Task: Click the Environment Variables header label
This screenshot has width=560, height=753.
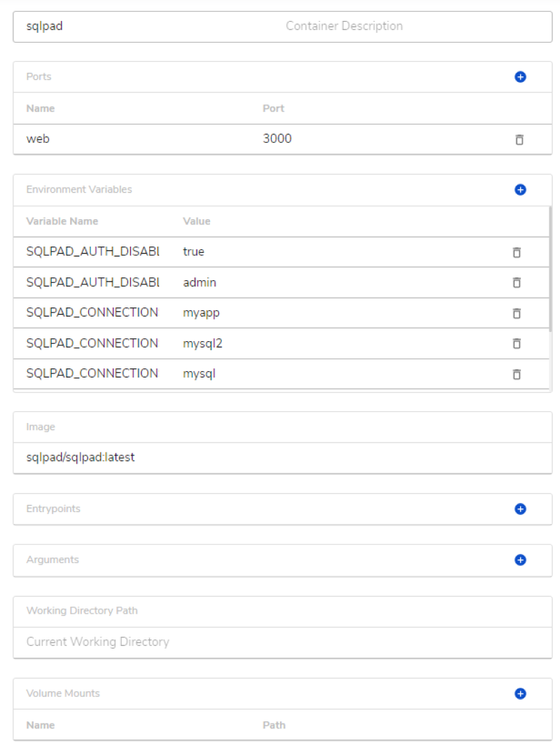Action: pos(79,190)
